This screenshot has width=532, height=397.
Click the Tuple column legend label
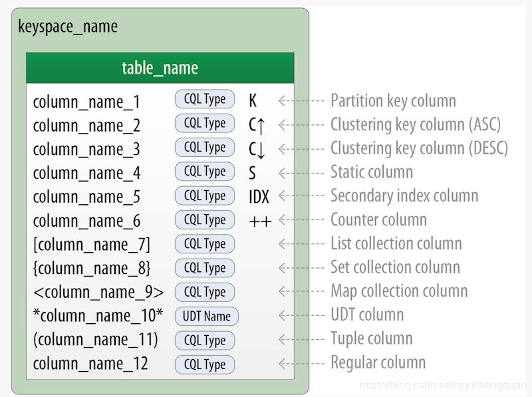click(x=372, y=338)
